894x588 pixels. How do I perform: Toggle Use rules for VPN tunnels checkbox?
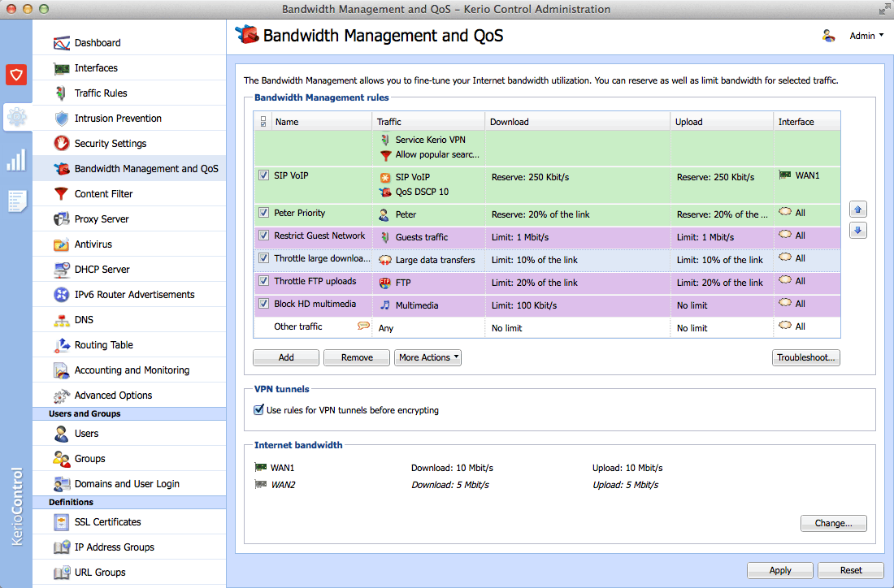(x=258, y=409)
